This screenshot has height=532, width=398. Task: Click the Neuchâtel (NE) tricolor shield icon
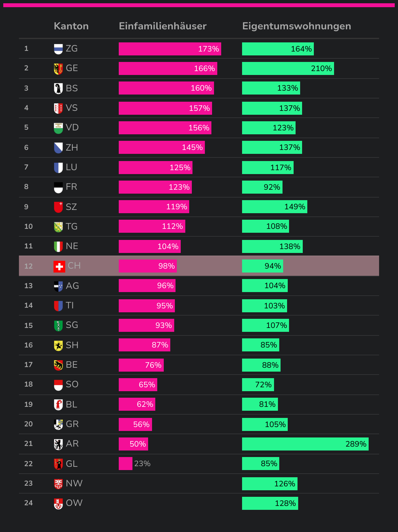point(58,246)
